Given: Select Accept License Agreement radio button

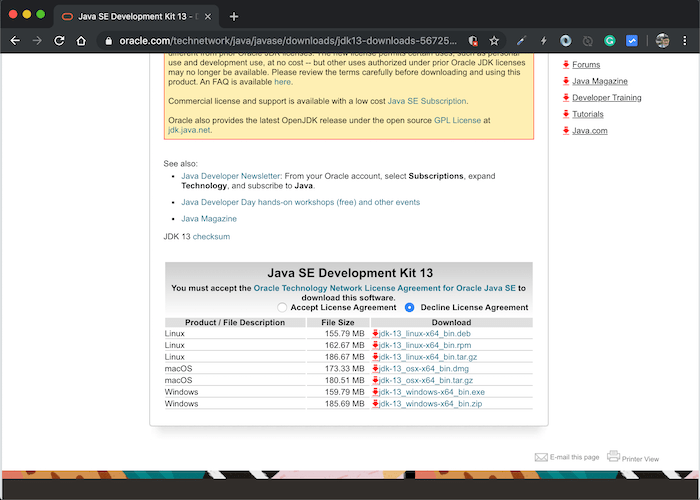Looking at the screenshot, I should (x=282, y=308).
